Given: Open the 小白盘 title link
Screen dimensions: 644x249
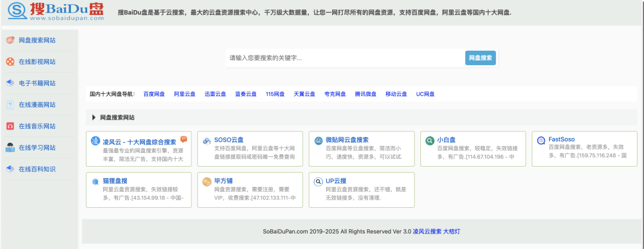Looking at the screenshot, I should click(x=446, y=140).
